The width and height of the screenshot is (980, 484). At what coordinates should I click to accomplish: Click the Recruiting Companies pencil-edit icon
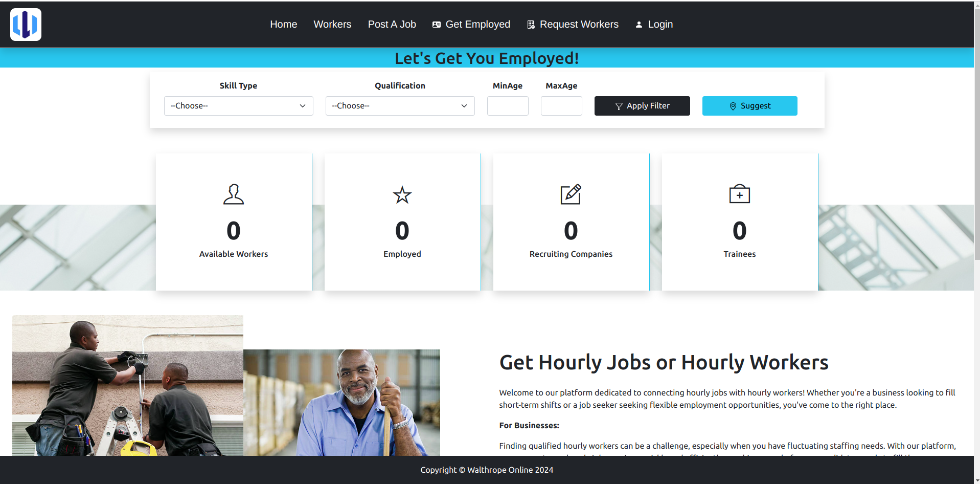click(x=571, y=194)
